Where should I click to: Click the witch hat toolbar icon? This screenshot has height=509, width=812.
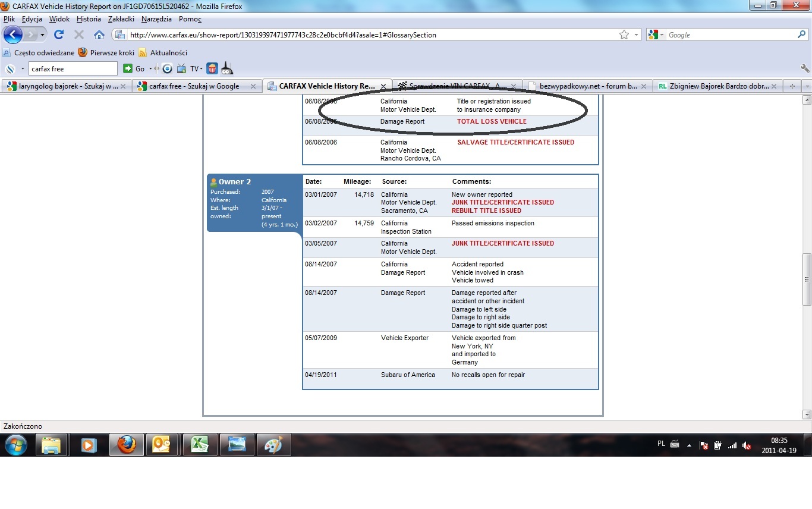(227, 68)
